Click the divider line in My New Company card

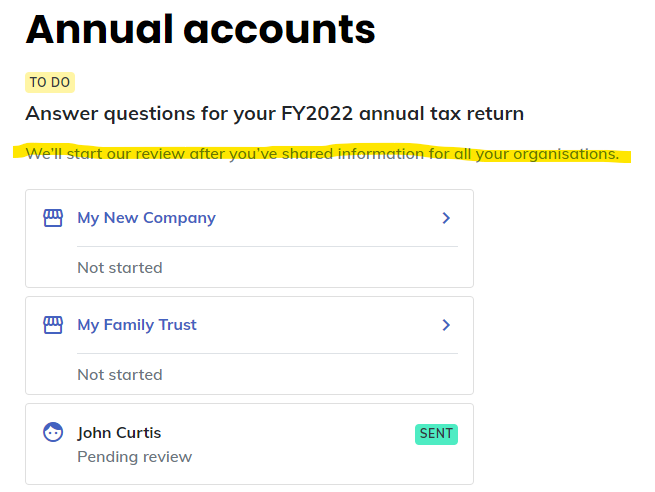point(267,246)
